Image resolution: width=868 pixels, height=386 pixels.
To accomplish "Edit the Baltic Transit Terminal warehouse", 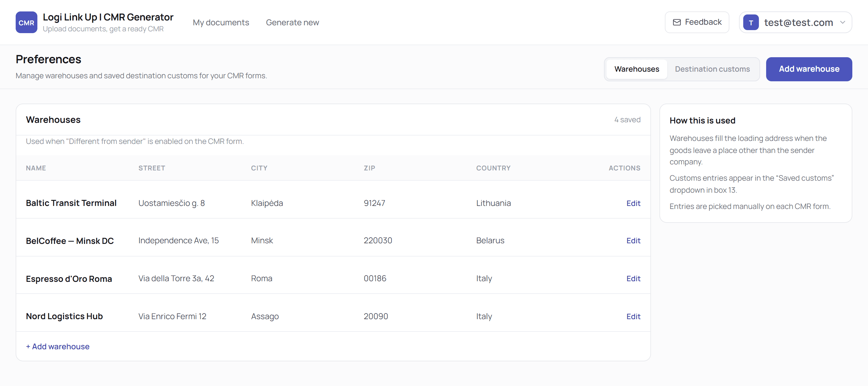I will click(633, 203).
